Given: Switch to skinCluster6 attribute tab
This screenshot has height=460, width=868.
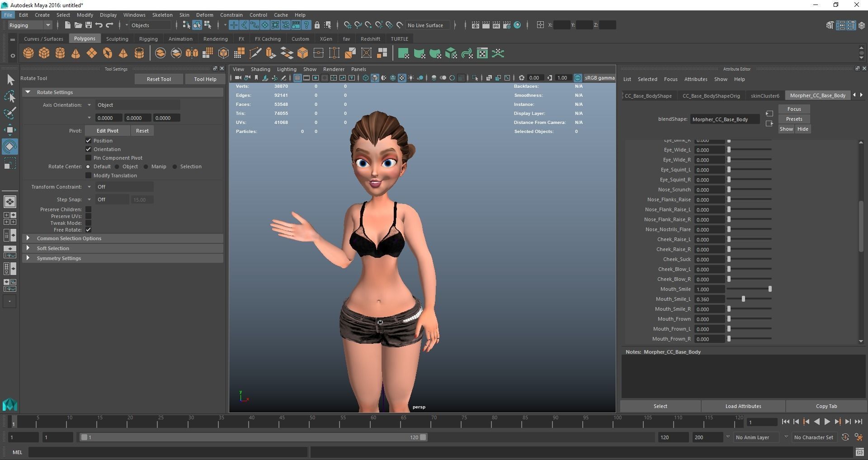Looking at the screenshot, I should click(x=765, y=95).
